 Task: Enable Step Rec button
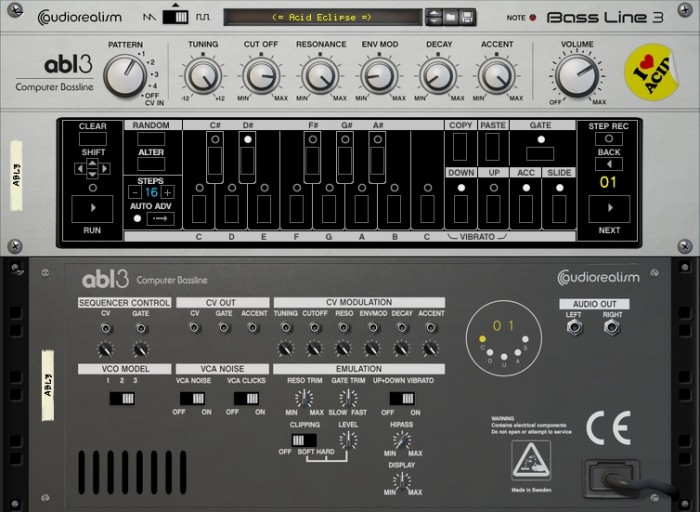pyautogui.click(x=609, y=139)
